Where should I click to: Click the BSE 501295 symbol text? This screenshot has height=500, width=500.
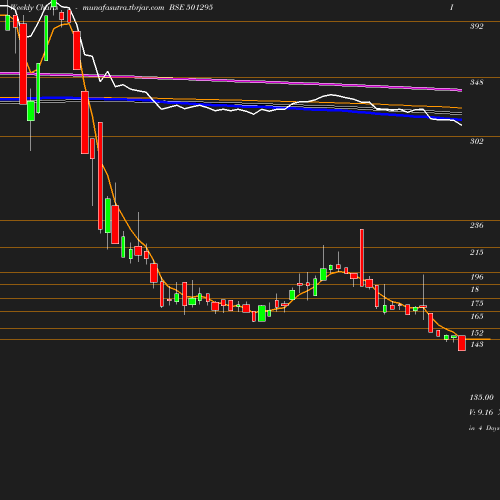pyautogui.click(x=191, y=7)
